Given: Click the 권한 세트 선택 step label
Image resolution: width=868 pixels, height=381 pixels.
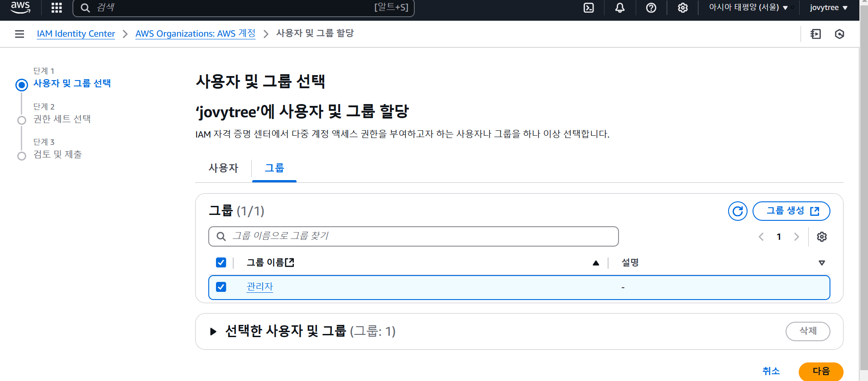Looking at the screenshot, I should pos(62,119).
